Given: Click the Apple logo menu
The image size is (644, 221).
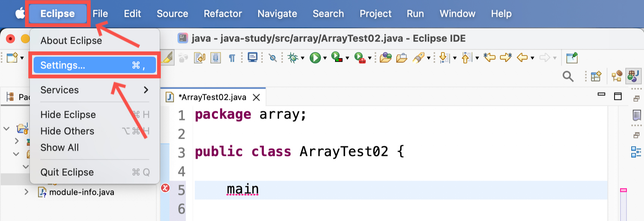Looking at the screenshot, I should click(x=20, y=13).
